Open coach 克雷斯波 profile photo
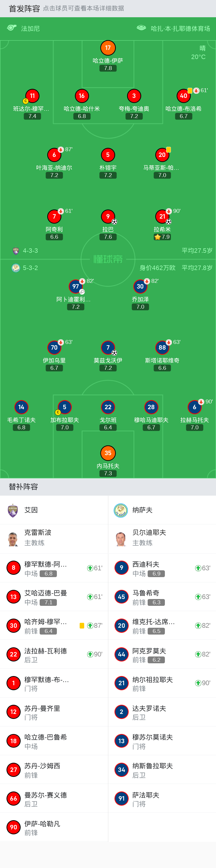Viewport: 216px width, 868px height. (13, 539)
